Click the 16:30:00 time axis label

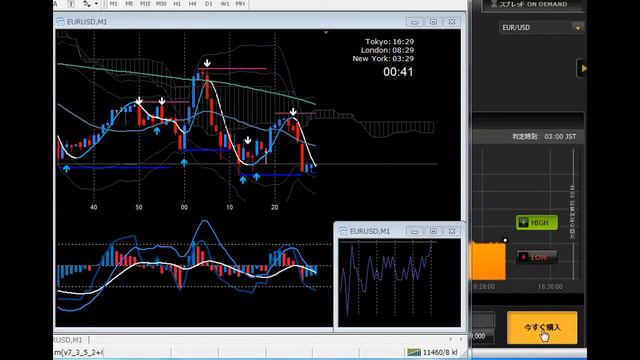(550, 287)
